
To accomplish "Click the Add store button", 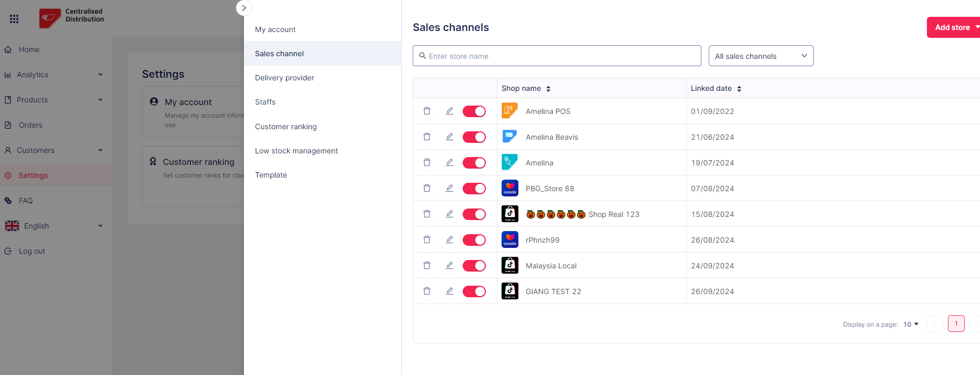I will point(952,27).
